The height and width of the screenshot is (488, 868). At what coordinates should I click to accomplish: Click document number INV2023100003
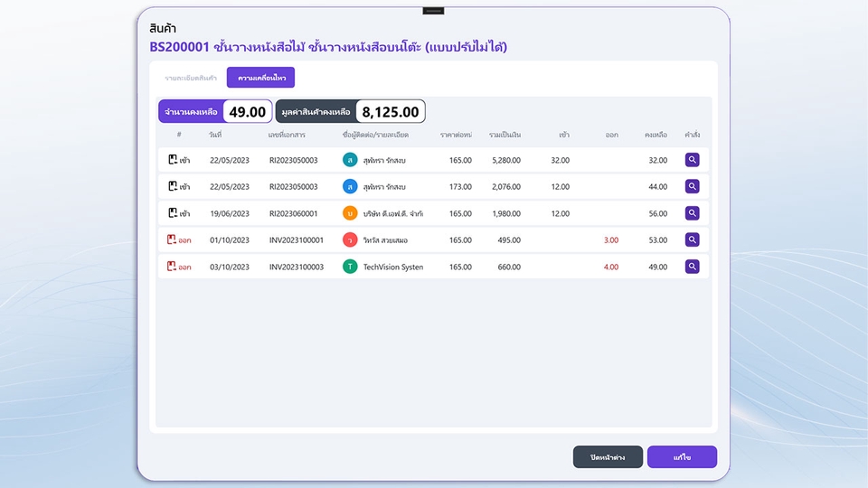297,267
